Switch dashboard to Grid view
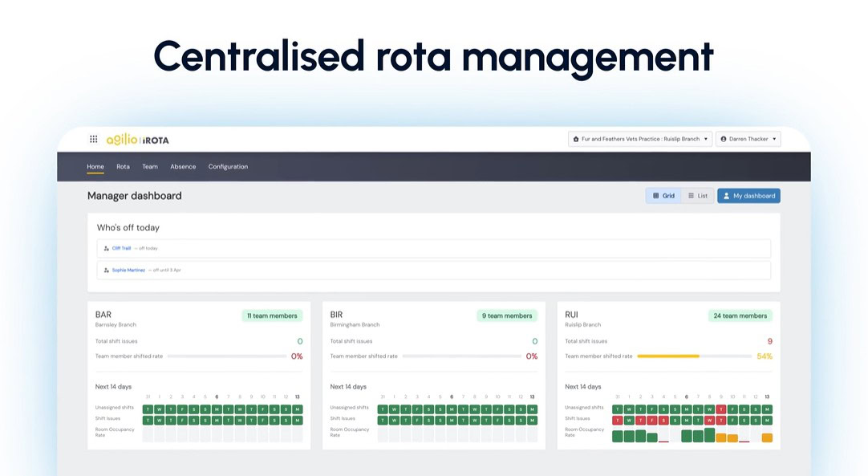This screenshot has width=868, height=476. [663, 196]
